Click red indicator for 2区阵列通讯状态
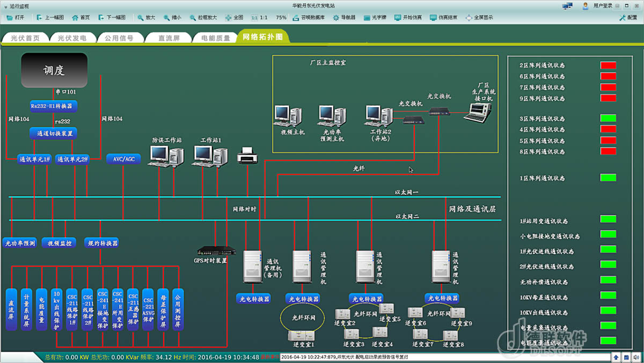The image size is (644, 363). [x=608, y=66]
